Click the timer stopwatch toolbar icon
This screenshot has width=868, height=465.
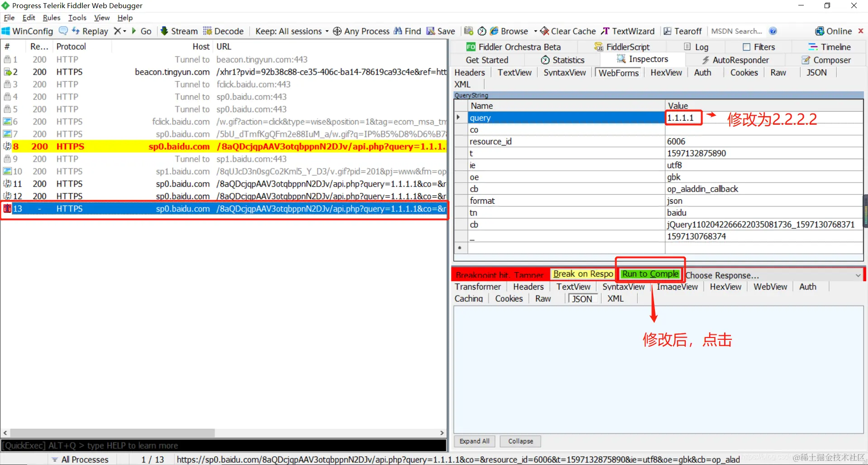coord(482,31)
